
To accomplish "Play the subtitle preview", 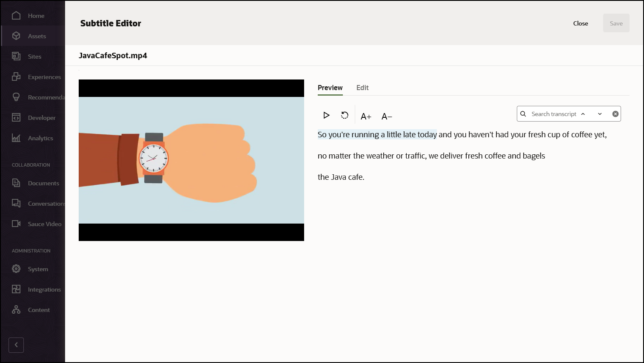I will point(326,115).
